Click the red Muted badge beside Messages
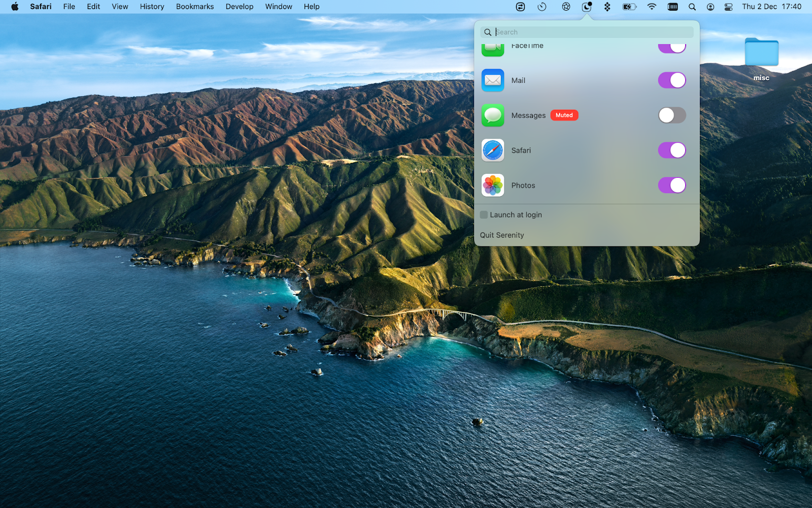This screenshot has height=508, width=812. tap(564, 115)
